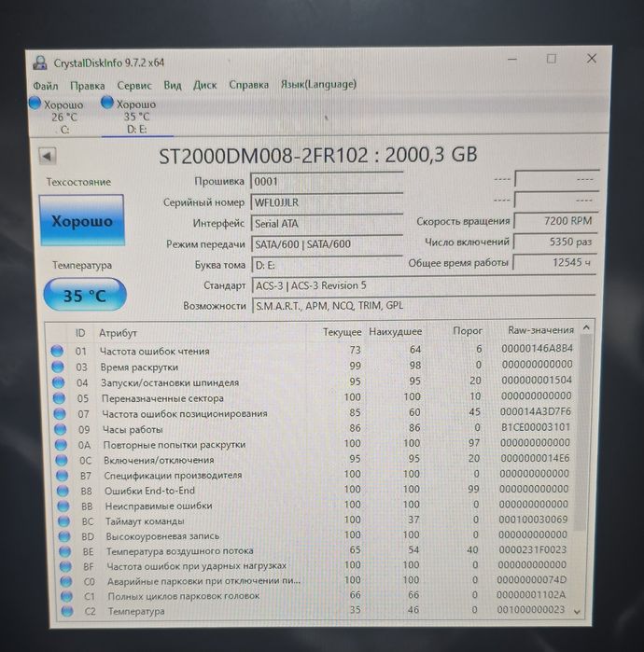The height and width of the screenshot is (652, 644).
Task: Click the Возможности field with S.M.A.R.T.
Action: [424, 306]
